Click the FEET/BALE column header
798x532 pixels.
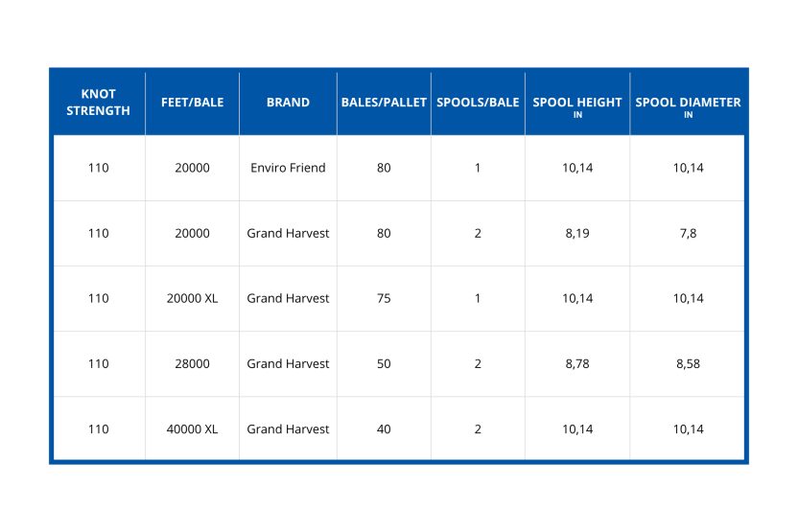[x=193, y=103]
